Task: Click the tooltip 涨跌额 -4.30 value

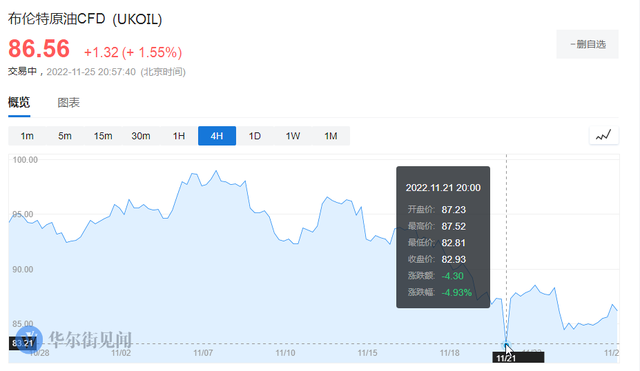Action: 453,276
